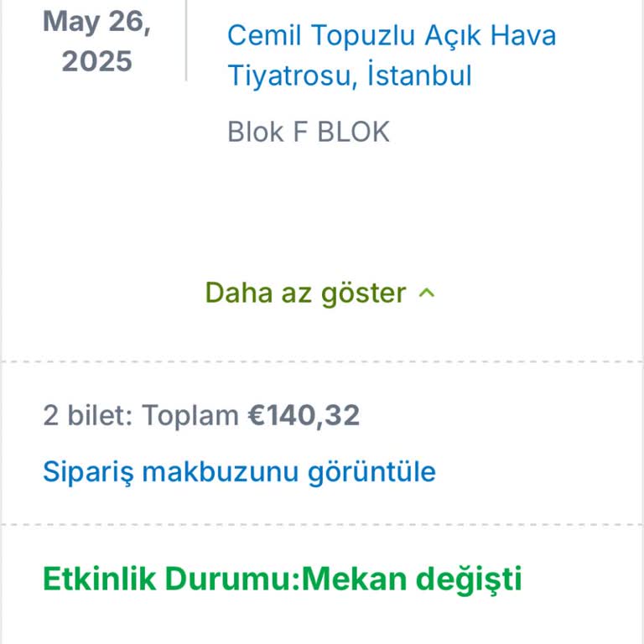The width and height of the screenshot is (644, 644).
Task: View receipt via Sipariş makbuzunu görüntüle
Action: [239, 471]
